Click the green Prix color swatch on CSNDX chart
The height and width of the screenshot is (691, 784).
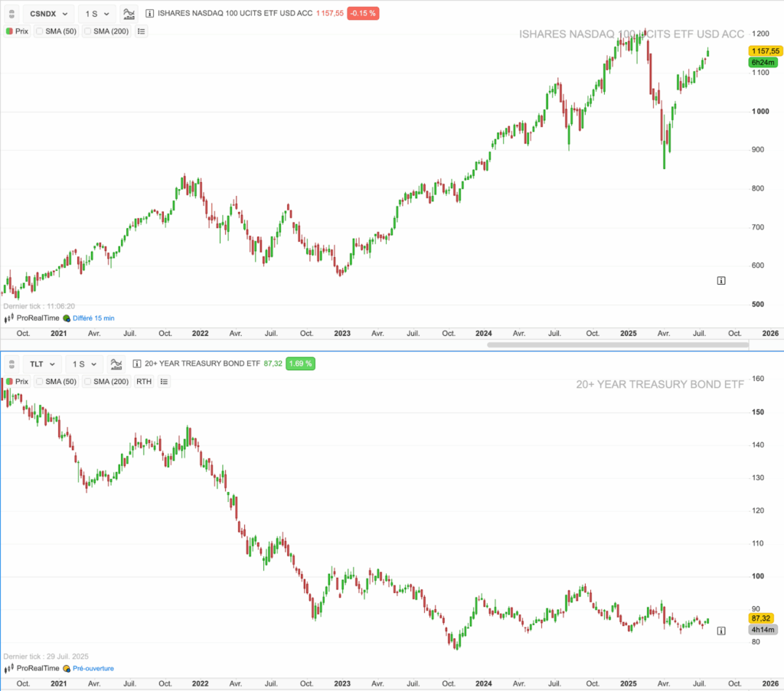9,31
